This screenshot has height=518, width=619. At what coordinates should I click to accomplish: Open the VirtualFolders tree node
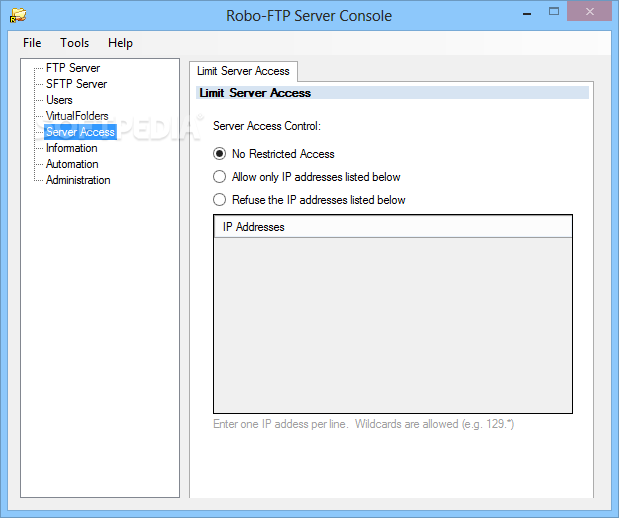[x=77, y=116]
